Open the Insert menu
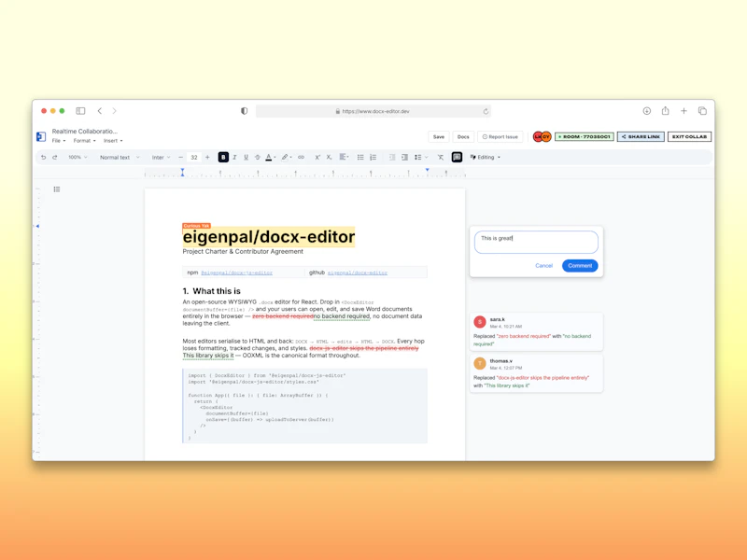The height and width of the screenshot is (560, 747). [x=113, y=141]
